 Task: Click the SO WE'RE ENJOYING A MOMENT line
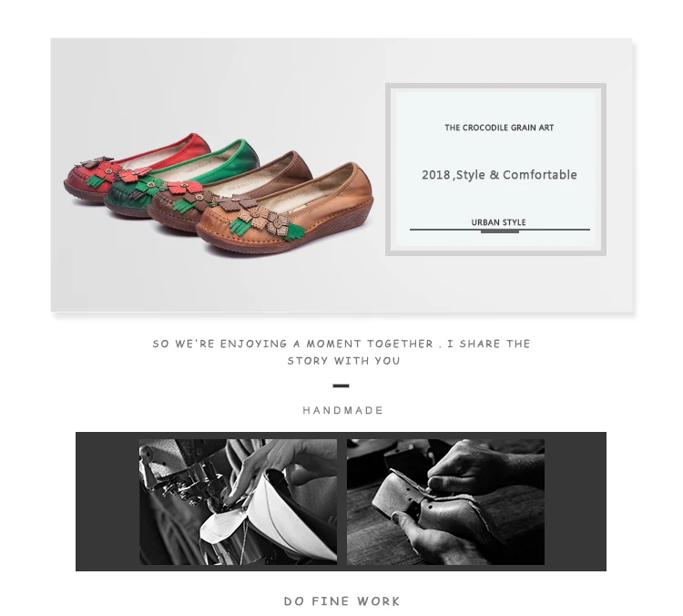(341, 344)
